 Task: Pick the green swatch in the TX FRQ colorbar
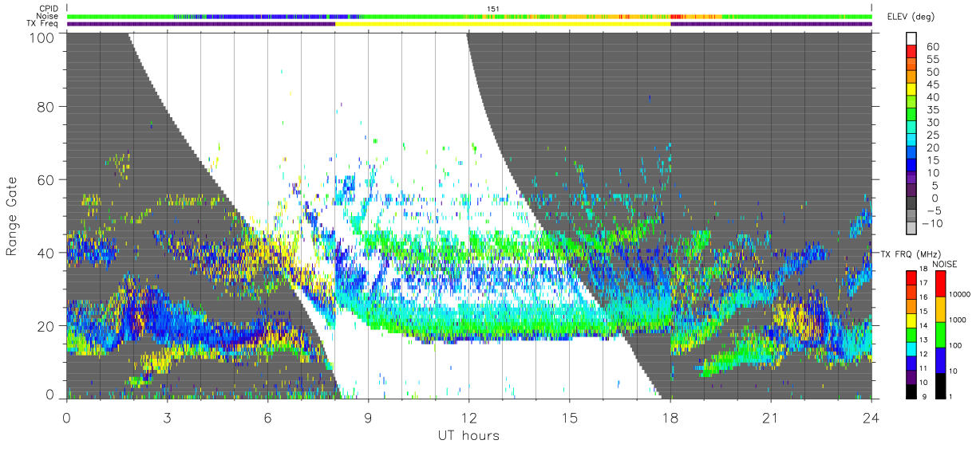click(x=911, y=335)
